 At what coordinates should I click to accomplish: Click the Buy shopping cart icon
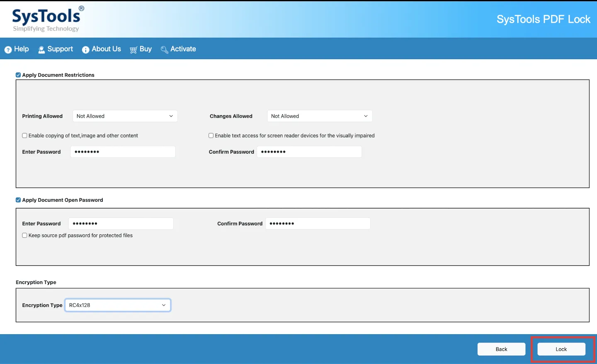(x=133, y=50)
